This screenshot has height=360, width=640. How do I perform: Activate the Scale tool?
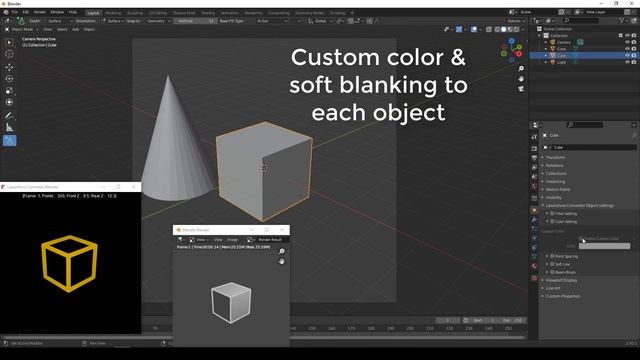pos(9,91)
